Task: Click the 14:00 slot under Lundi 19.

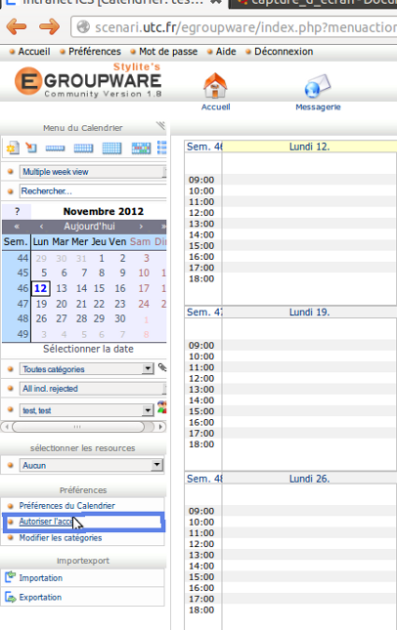Action: 309,400
